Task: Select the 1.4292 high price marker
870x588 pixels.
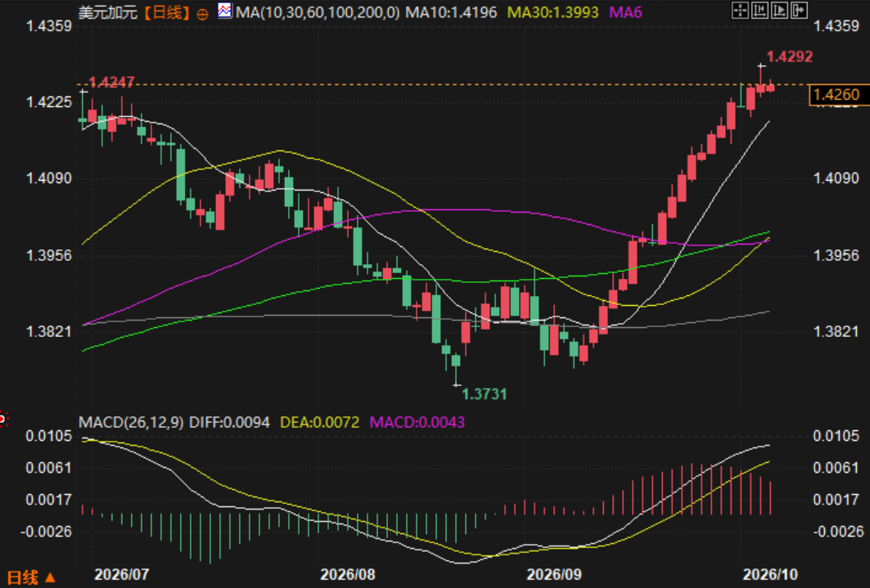Action: 790,56
